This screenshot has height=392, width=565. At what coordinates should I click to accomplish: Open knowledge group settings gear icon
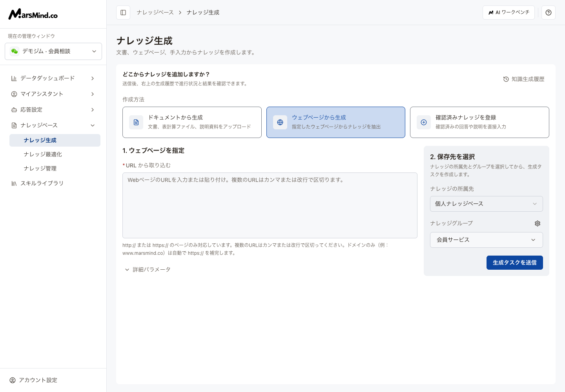538,223
